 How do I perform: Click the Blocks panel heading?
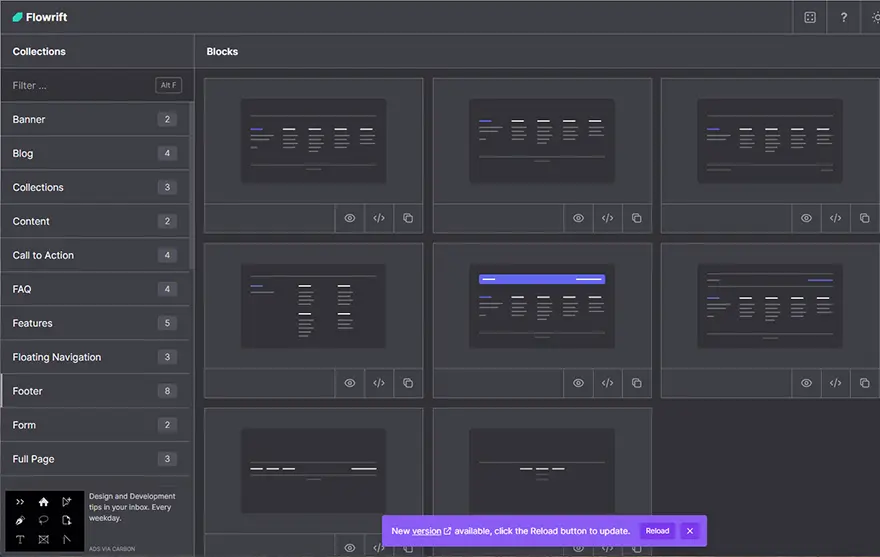(222, 52)
